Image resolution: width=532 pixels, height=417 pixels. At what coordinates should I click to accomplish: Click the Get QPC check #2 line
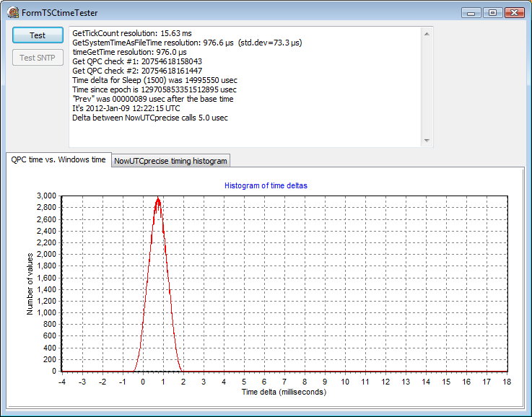click(x=137, y=71)
